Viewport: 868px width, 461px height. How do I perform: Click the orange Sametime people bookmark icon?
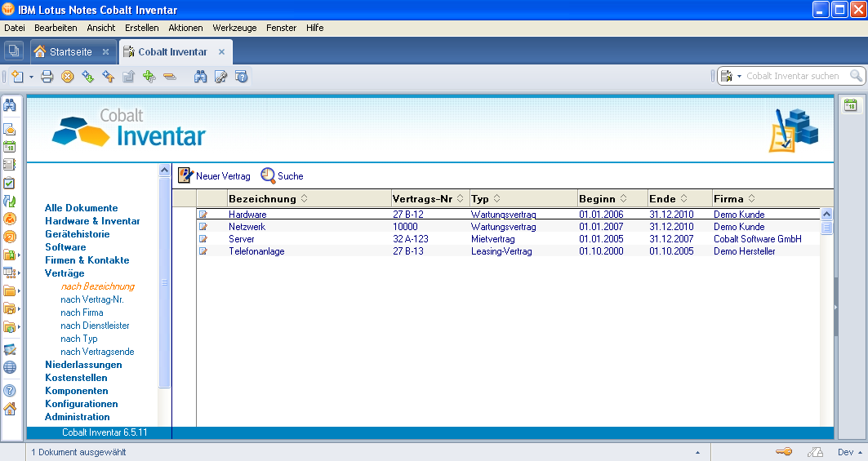[10, 219]
